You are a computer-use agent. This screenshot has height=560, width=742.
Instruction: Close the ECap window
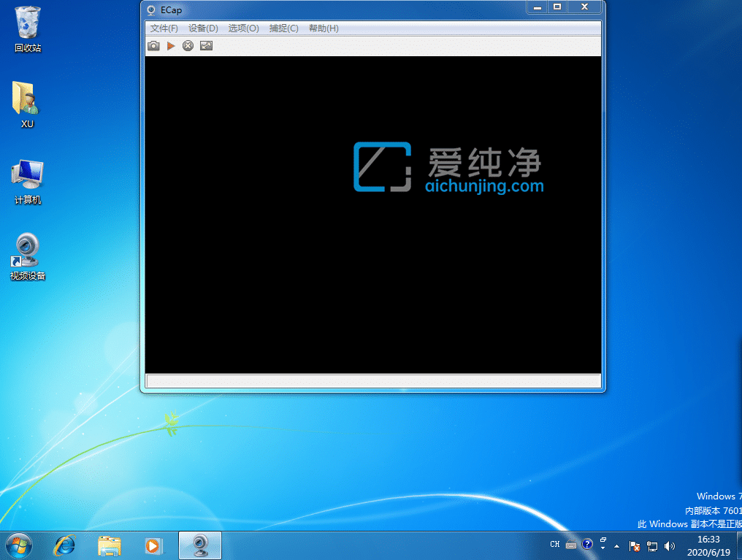(584, 7)
